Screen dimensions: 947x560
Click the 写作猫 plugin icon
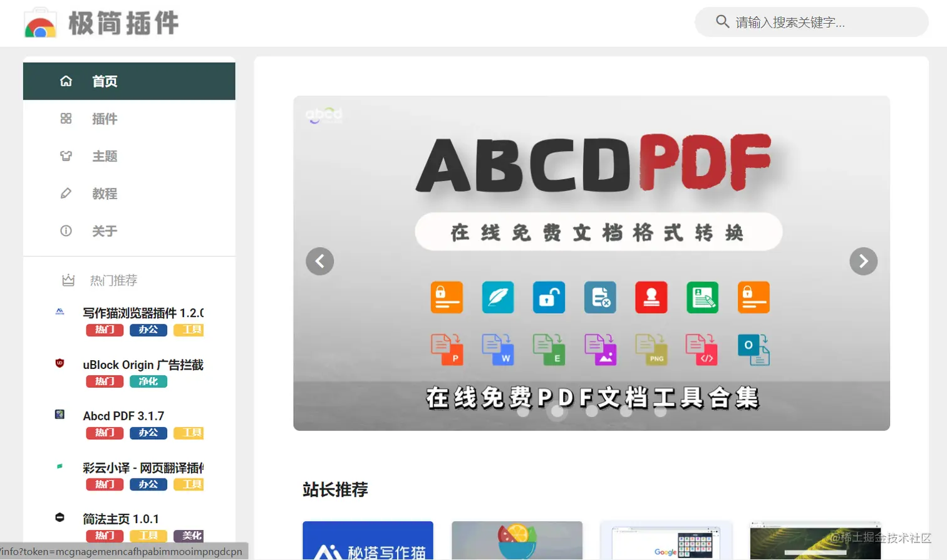click(60, 311)
